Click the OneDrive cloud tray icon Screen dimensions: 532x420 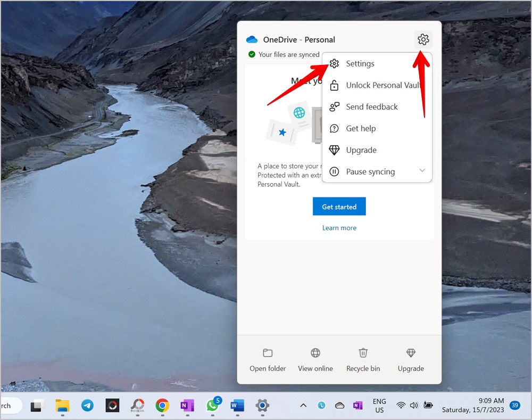(339, 405)
